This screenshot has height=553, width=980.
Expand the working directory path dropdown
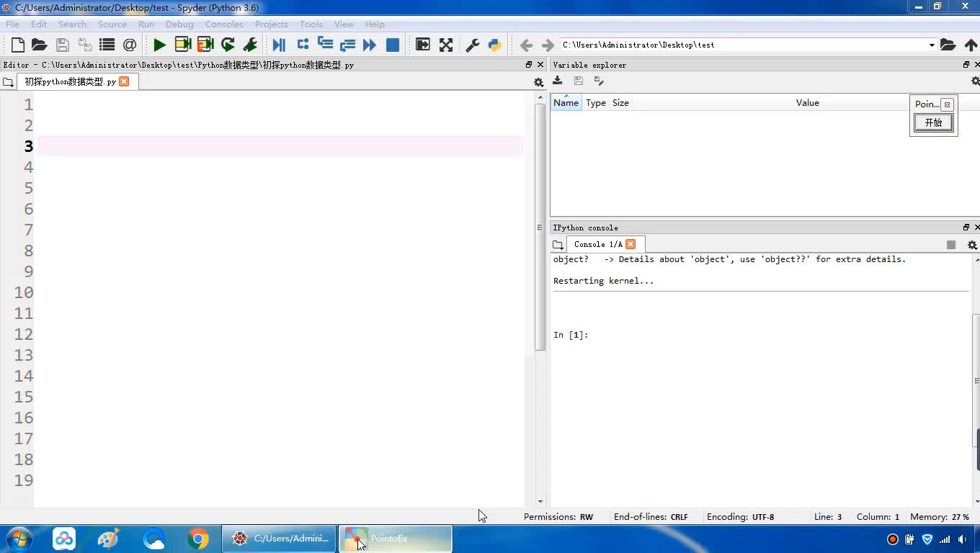[932, 45]
